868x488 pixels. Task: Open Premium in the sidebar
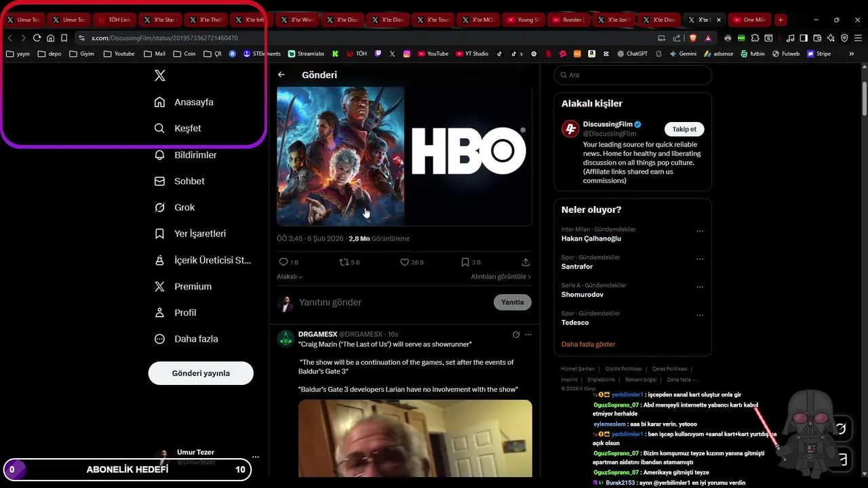click(x=183, y=287)
